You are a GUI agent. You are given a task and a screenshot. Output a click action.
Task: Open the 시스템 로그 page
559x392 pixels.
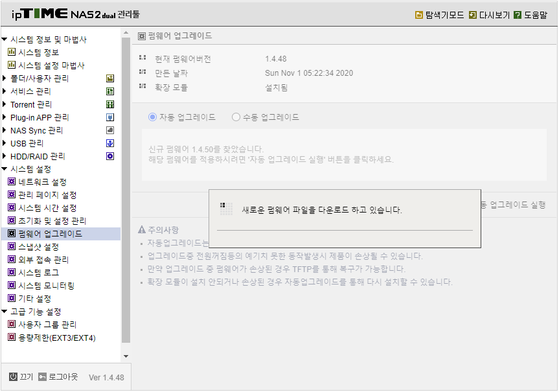point(38,273)
